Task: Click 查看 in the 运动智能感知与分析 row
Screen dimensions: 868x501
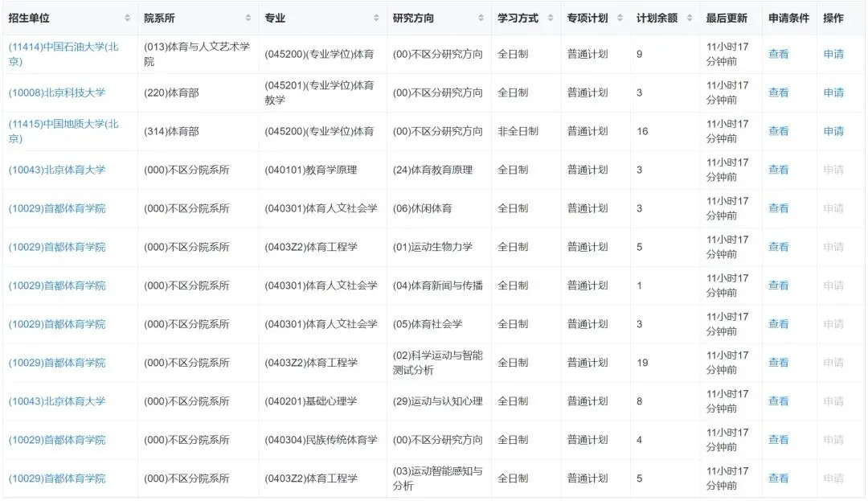Action: pyautogui.click(x=778, y=478)
